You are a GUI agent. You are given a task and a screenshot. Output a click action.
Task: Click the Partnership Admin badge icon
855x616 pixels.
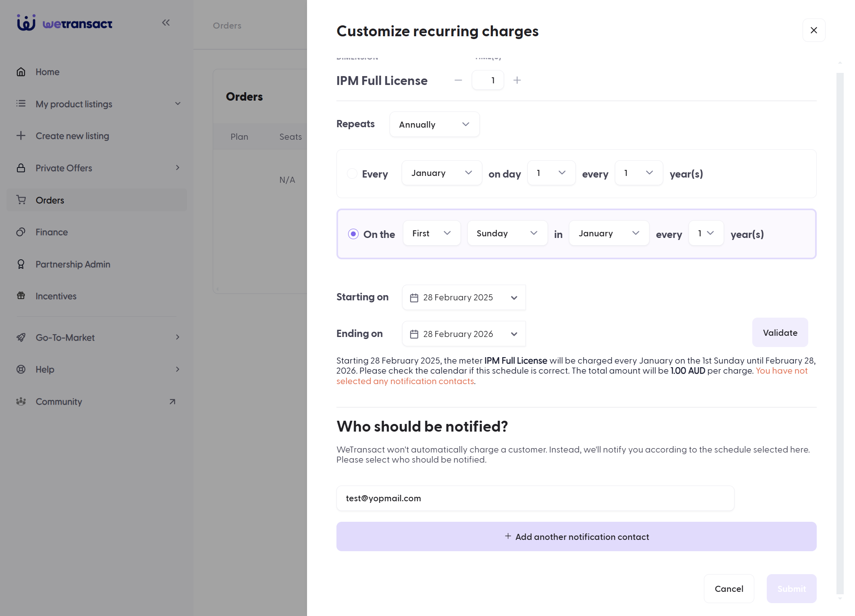click(x=21, y=264)
